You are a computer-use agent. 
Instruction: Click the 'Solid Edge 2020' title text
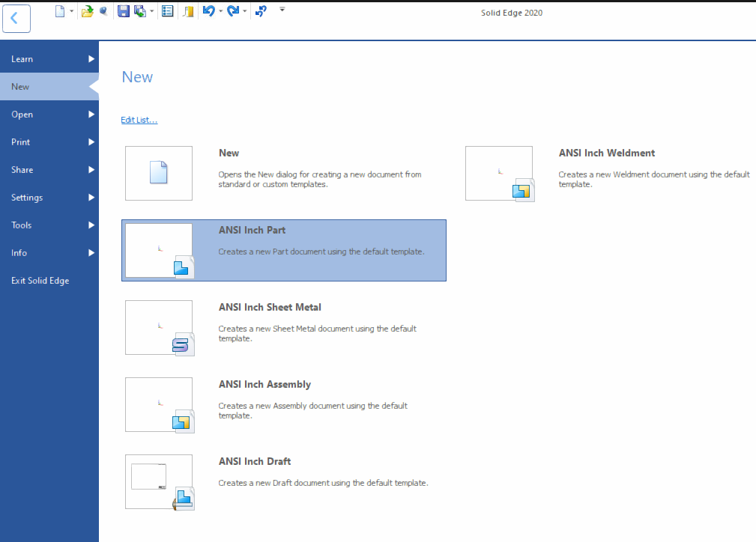pos(512,13)
